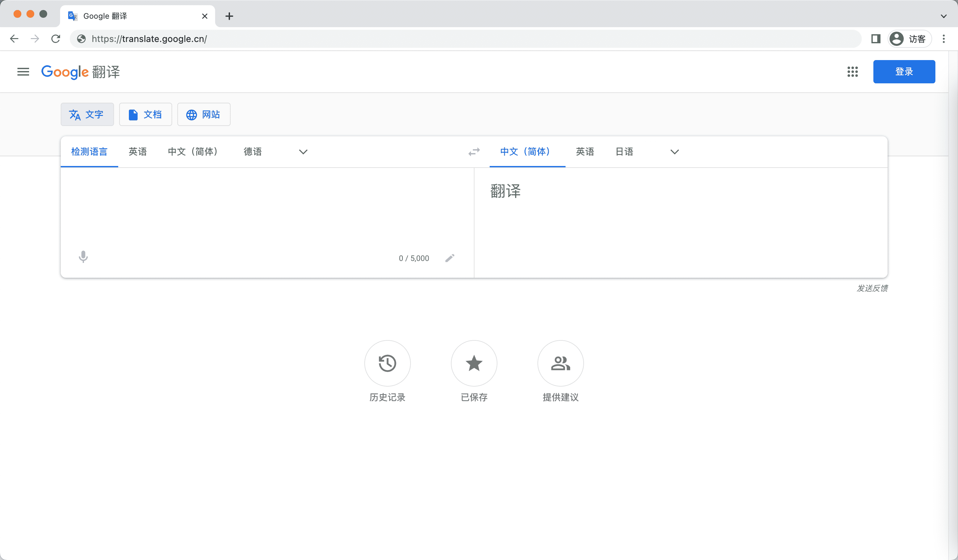958x560 pixels.
Task: Select 英语 as target language
Action: 585,152
